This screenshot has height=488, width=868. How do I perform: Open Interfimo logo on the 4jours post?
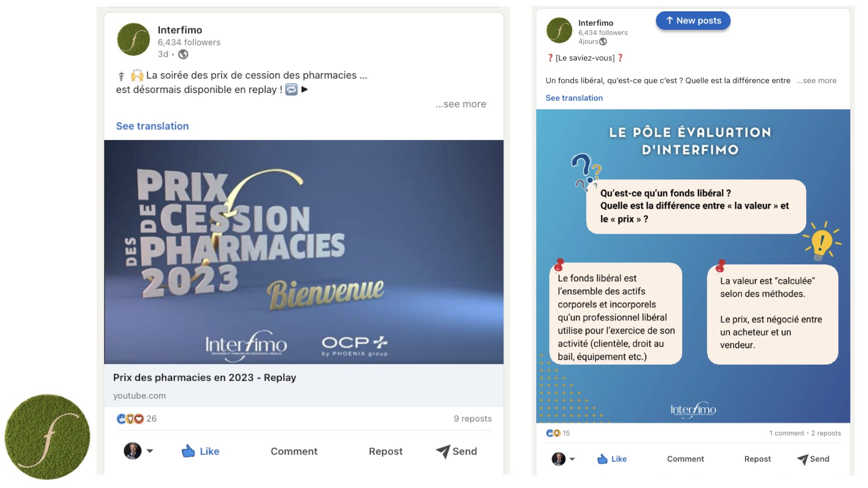(559, 30)
